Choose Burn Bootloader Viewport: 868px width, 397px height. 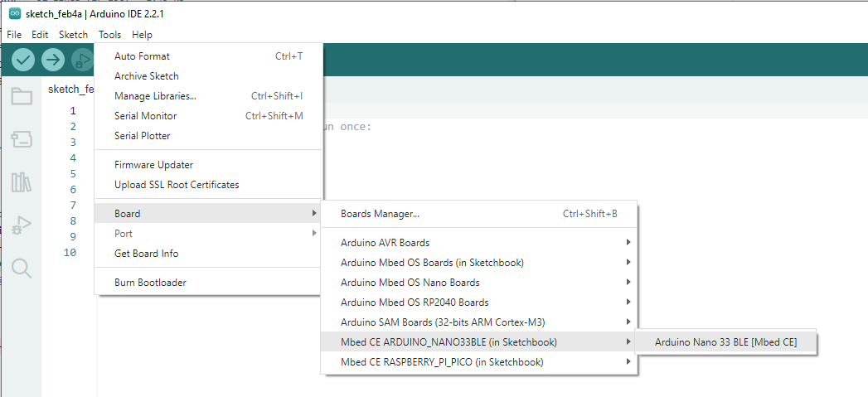click(208, 283)
